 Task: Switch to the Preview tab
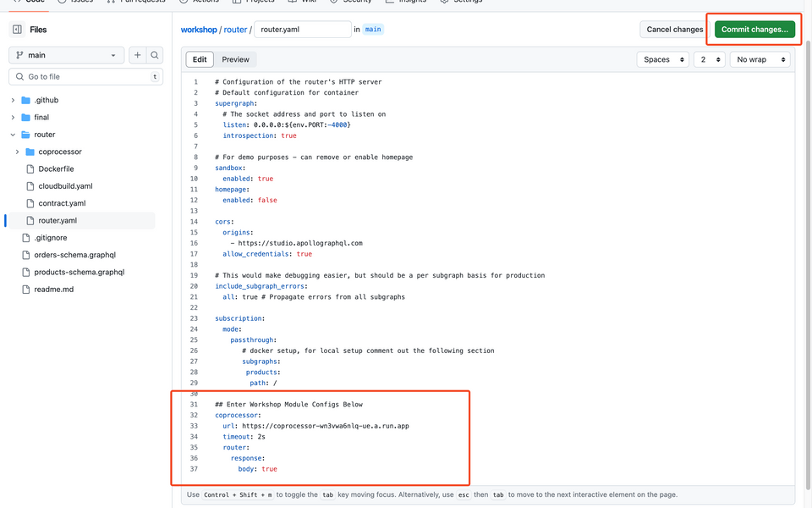click(236, 59)
